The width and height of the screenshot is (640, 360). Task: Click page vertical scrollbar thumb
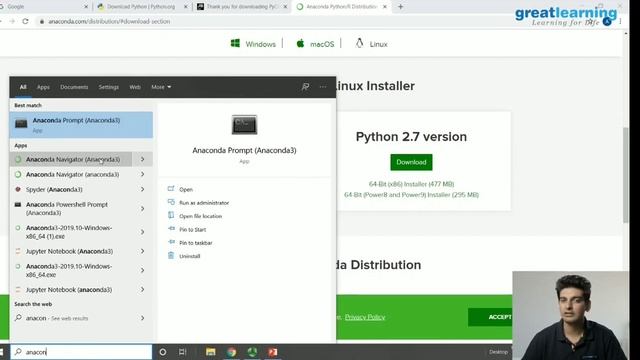coord(626,175)
